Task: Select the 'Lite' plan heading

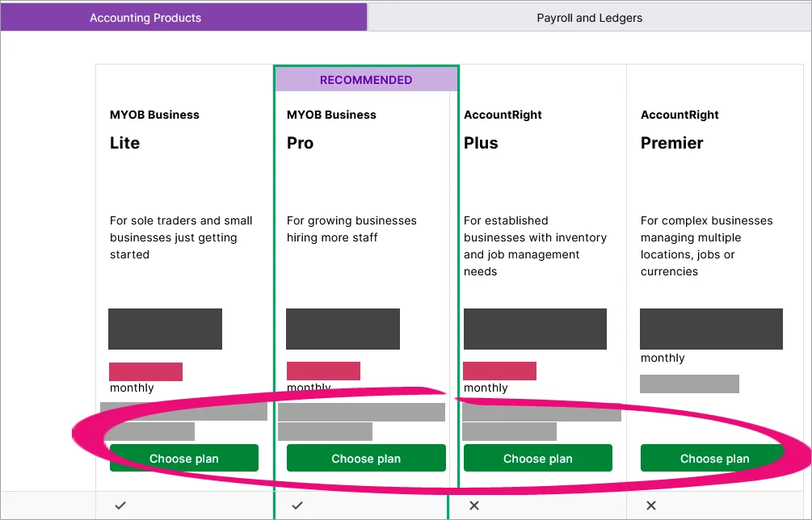Action: (x=124, y=143)
